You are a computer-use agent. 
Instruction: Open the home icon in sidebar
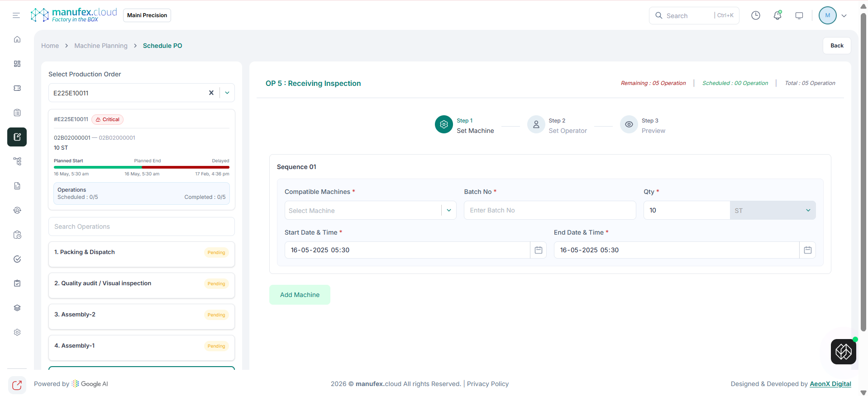point(17,39)
